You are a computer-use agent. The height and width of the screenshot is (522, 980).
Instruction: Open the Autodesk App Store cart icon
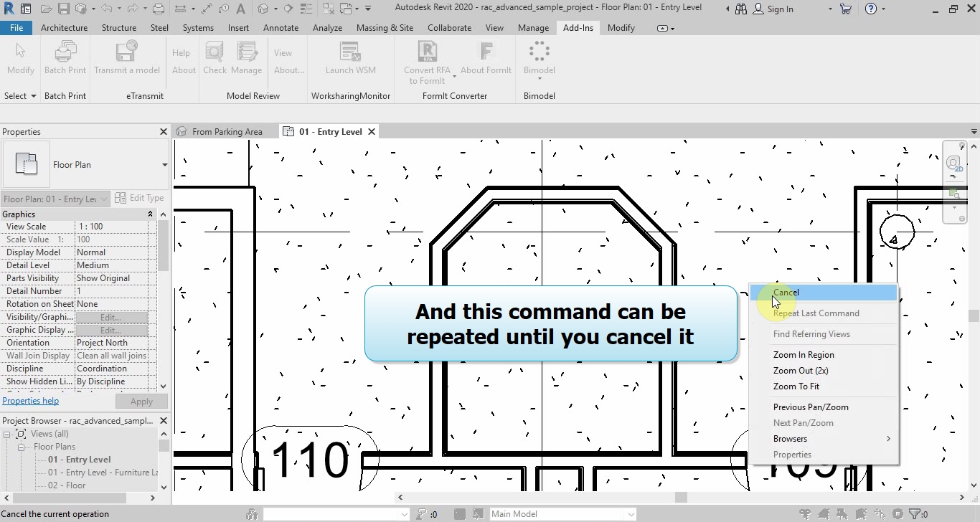[846, 9]
